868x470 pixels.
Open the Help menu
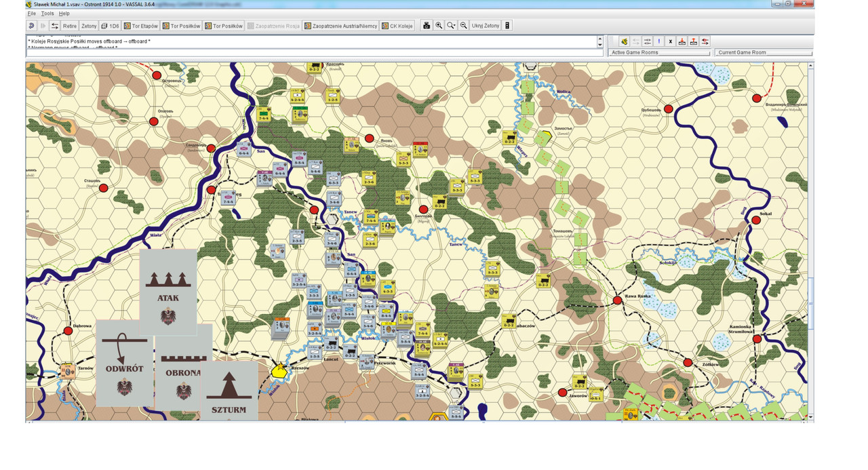(64, 14)
